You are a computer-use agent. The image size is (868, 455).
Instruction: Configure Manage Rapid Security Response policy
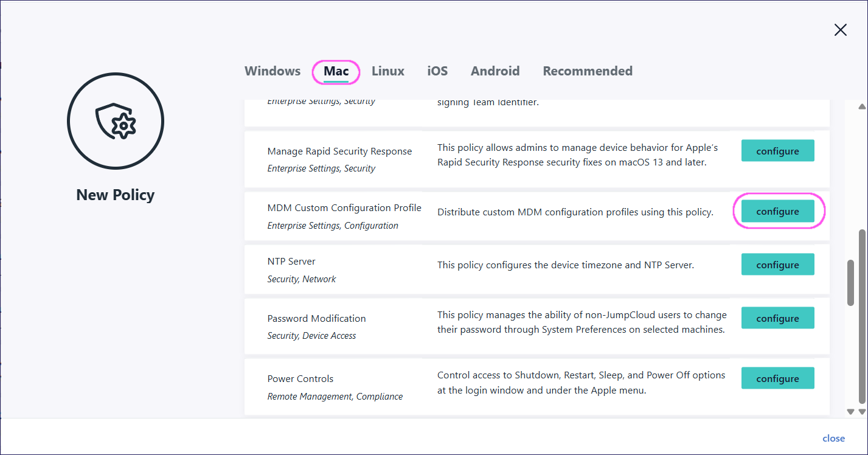[777, 151]
